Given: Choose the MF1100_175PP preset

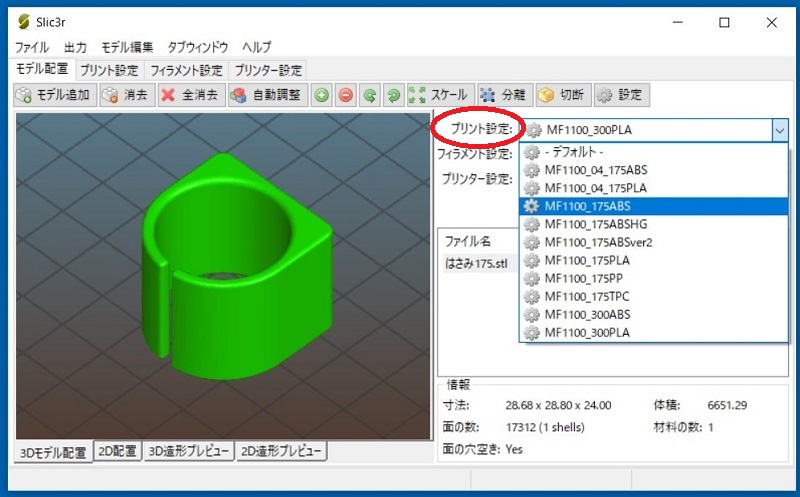Looking at the screenshot, I should click(x=654, y=279).
